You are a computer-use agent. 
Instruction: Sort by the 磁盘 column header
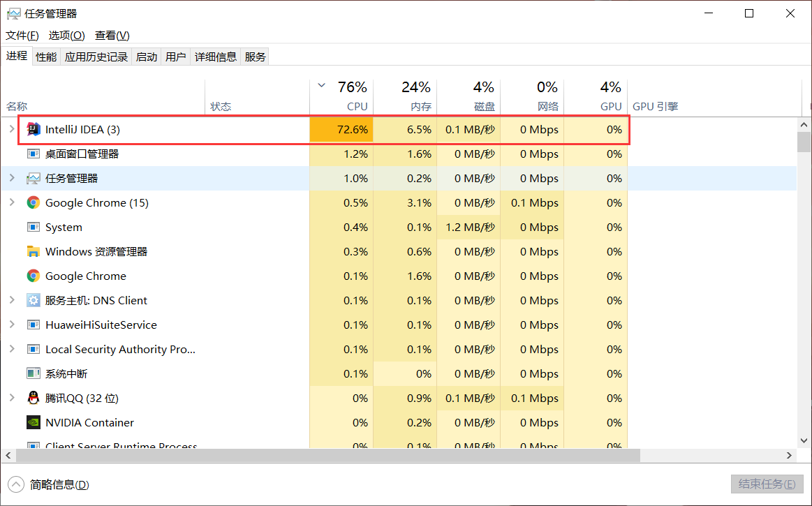point(468,97)
